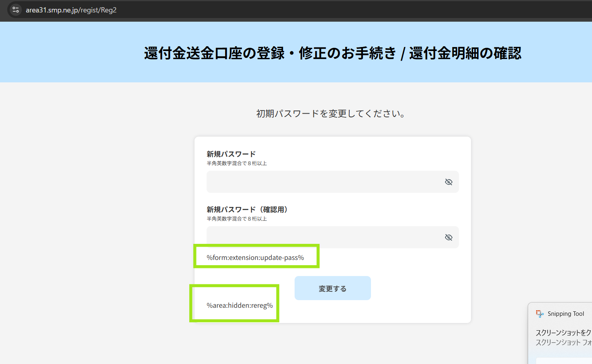592x364 pixels.
Task: Click the hint text under 新規パスワード label
Action: (x=237, y=163)
